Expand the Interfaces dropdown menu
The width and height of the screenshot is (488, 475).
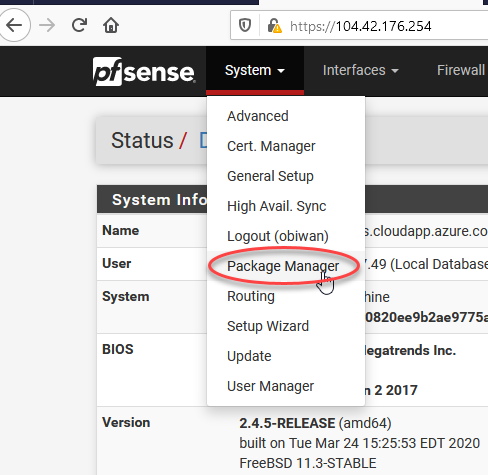pyautogui.click(x=360, y=70)
